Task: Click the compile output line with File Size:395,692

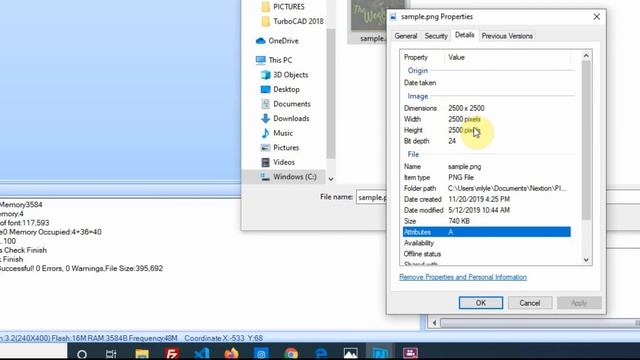Action: [81, 269]
